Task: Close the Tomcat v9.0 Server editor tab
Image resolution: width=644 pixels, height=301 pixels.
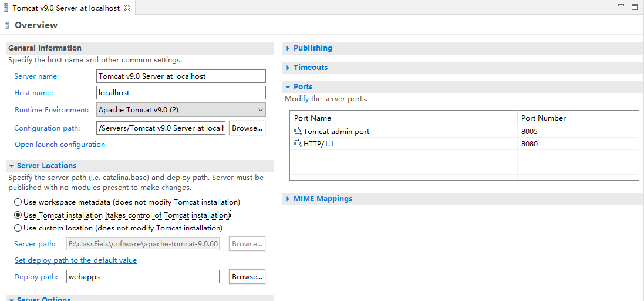Action: tap(127, 8)
